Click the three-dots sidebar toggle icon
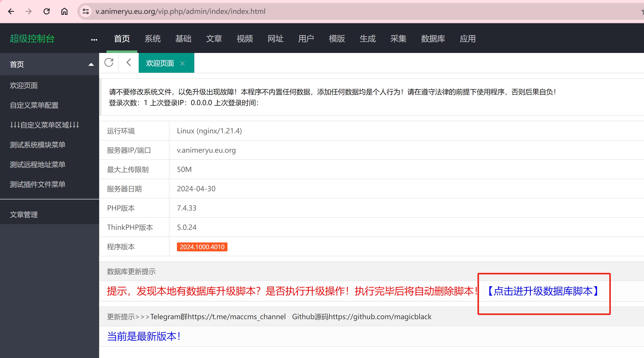 (x=94, y=39)
